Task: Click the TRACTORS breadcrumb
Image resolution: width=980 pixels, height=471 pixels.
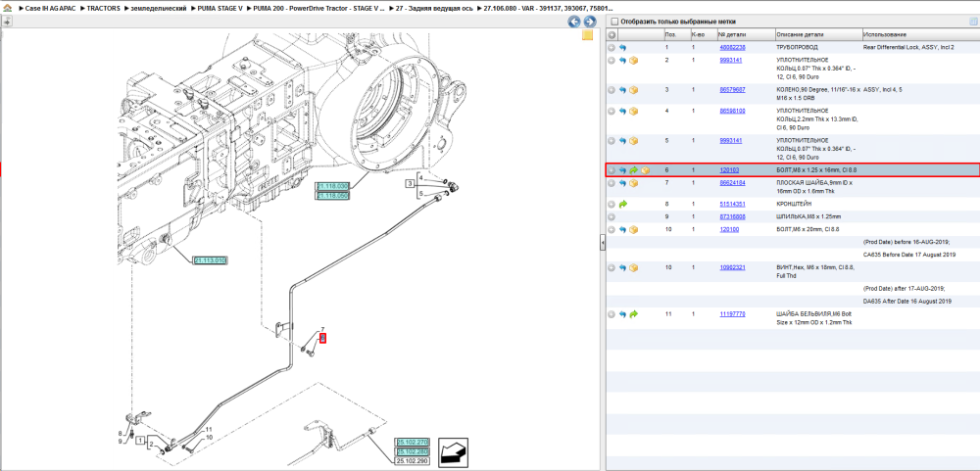Action: (x=104, y=10)
